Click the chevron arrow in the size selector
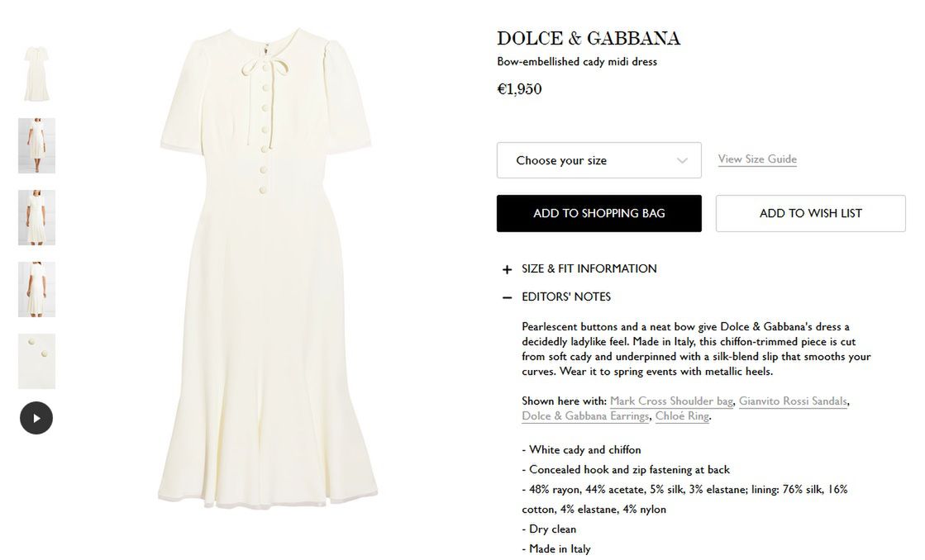925x560 pixels. pyautogui.click(x=682, y=160)
